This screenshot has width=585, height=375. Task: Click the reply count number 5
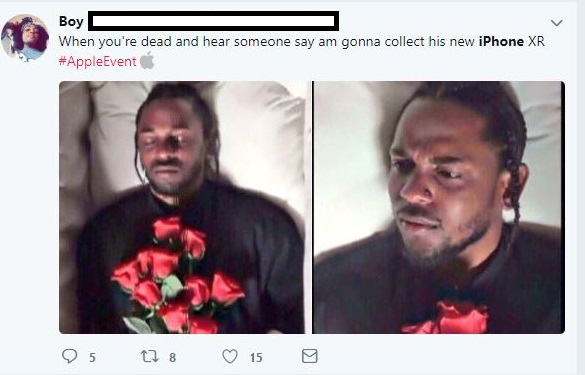coord(92,357)
